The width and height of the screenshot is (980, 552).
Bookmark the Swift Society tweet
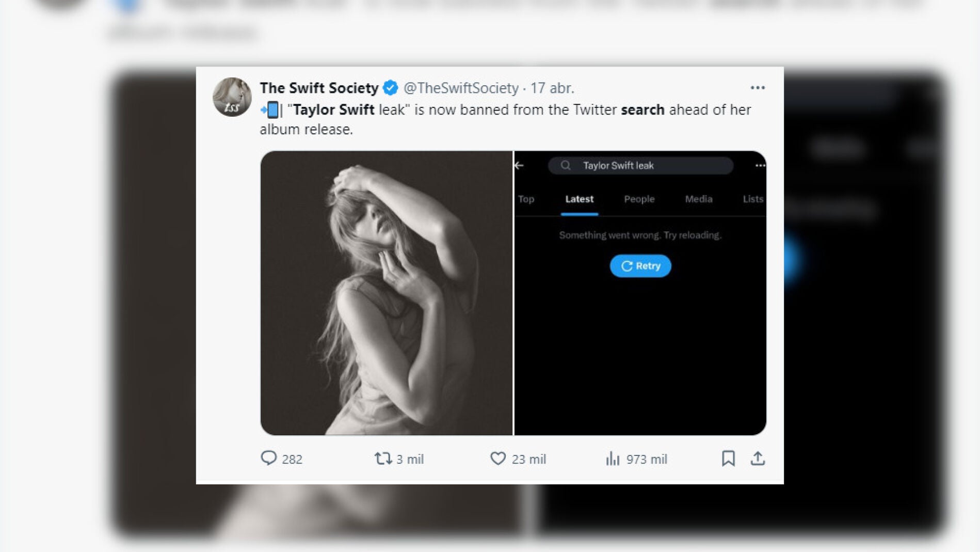tap(728, 458)
